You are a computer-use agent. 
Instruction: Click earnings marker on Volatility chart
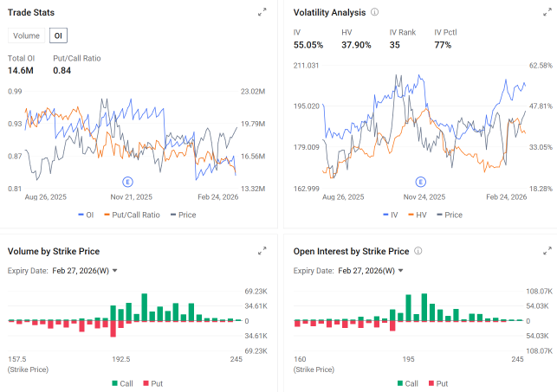(421, 182)
